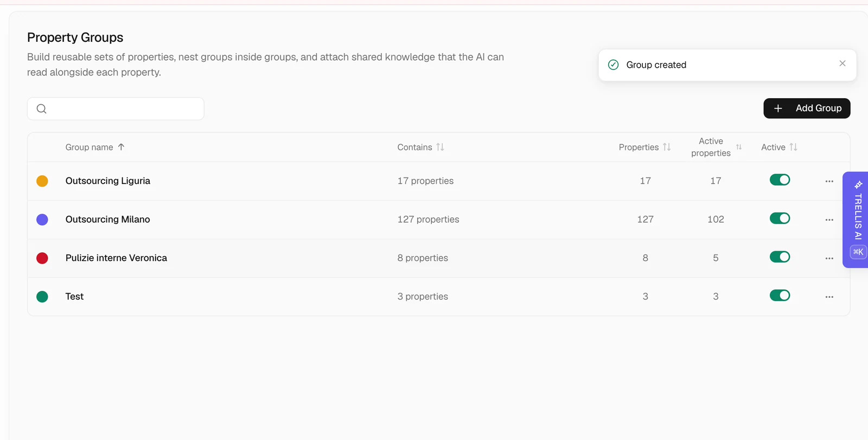Focus the group search field
The image size is (868, 440).
click(116, 109)
